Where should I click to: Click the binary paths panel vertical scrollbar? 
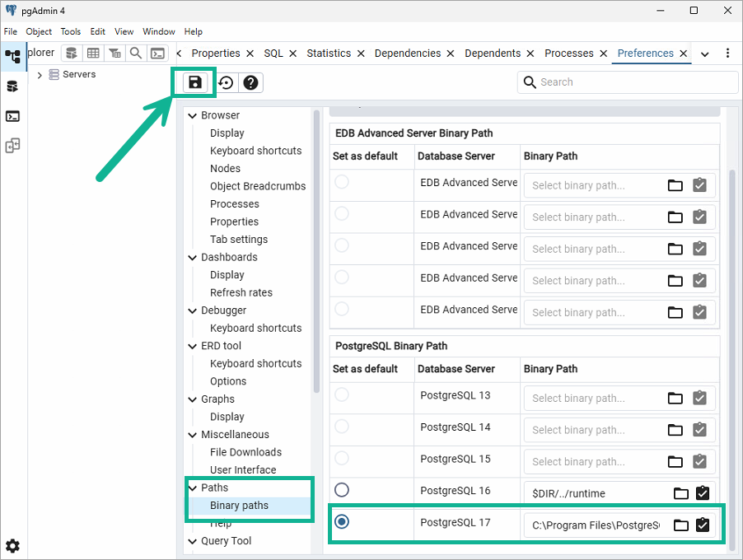click(x=732, y=360)
